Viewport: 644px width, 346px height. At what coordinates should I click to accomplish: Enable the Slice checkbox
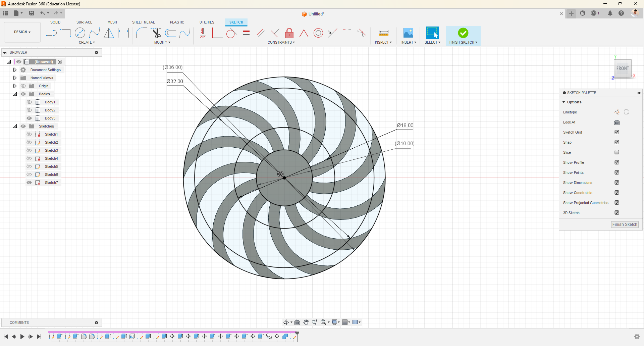616,152
